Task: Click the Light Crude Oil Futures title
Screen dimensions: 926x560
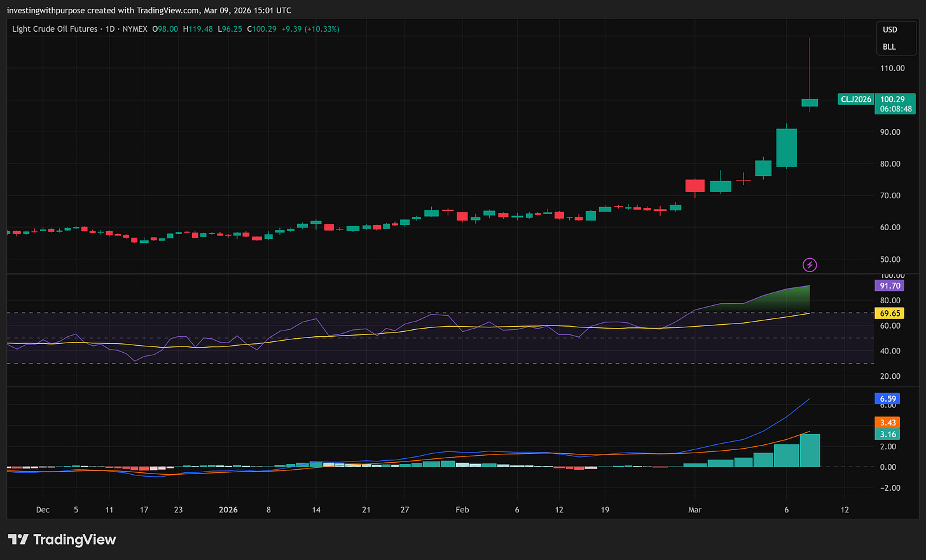Action: pyautogui.click(x=55, y=29)
